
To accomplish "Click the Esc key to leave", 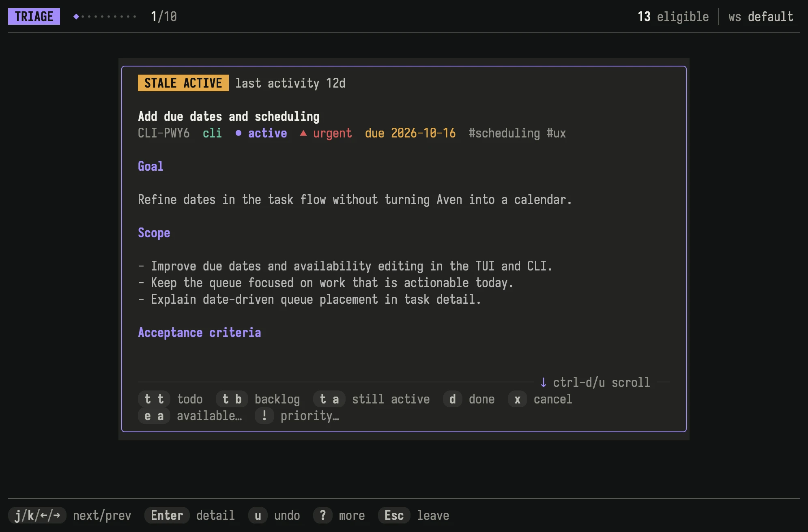I will tap(394, 515).
